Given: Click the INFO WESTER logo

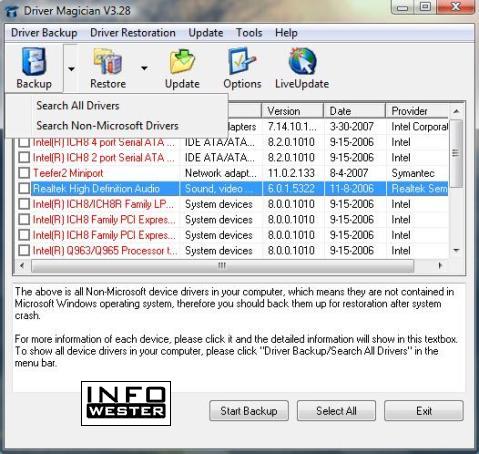Looking at the screenshot, I should (x=126, y=404).
